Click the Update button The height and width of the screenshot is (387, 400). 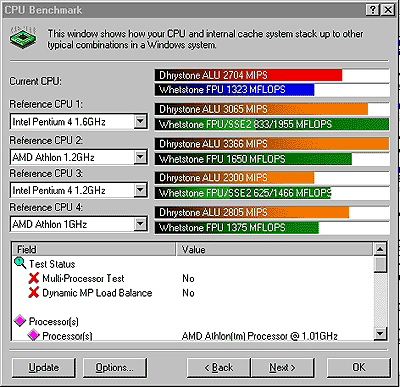(44, 368)
